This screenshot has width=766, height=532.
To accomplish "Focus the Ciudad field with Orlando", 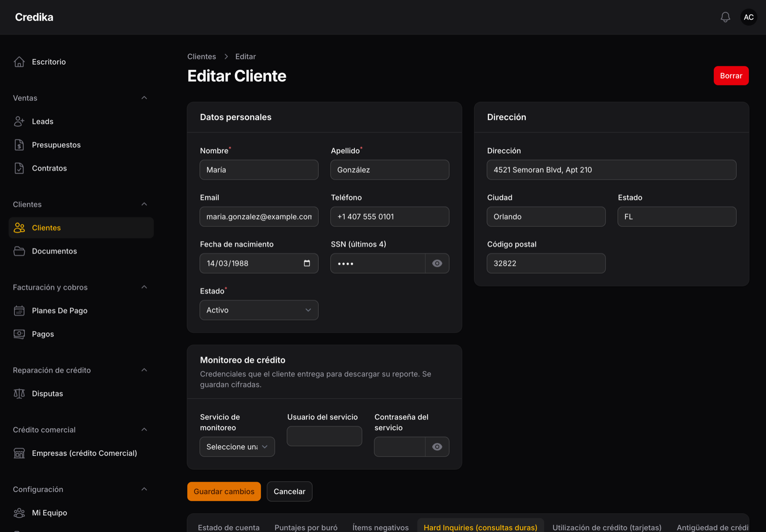I will click(x=546, y=217).
